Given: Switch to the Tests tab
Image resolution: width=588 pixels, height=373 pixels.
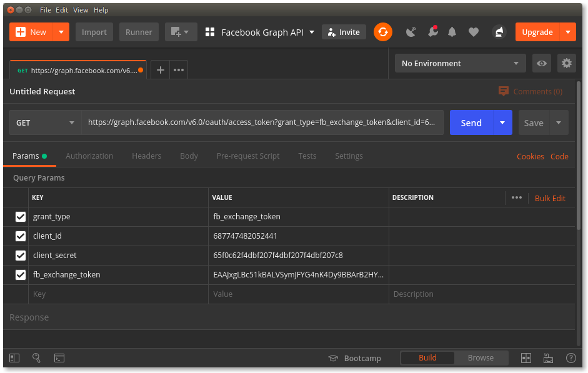Looking at the screenshot, I should click(x=307, y=156).
